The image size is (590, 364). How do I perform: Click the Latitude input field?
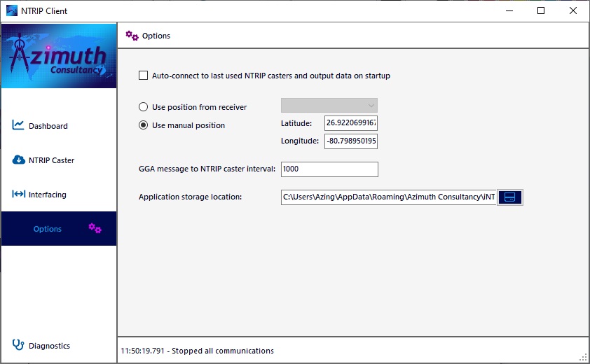(x=351, y=123)
